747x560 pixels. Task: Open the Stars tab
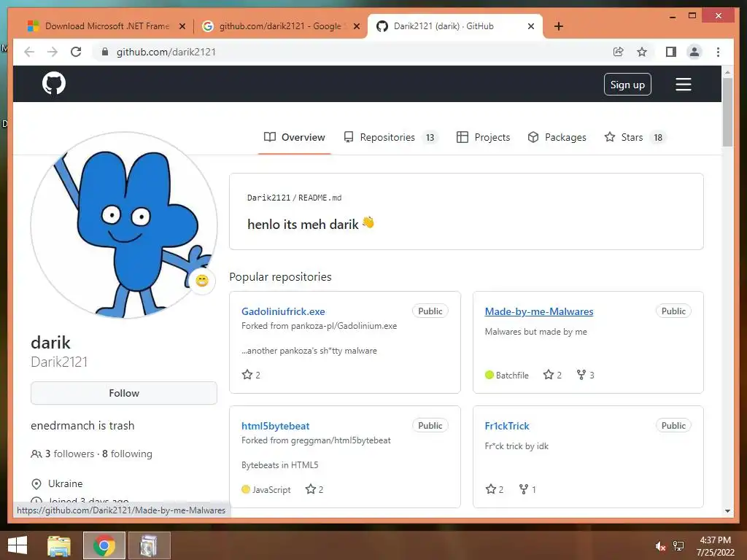[x=635, y=137]
